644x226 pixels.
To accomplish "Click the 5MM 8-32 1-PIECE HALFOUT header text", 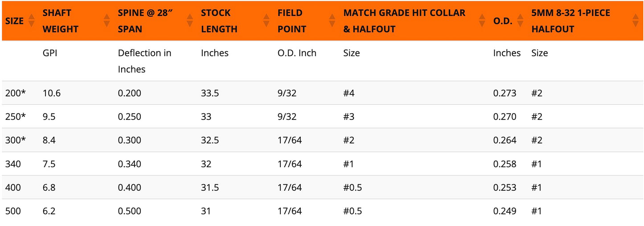I will point(570,21).
